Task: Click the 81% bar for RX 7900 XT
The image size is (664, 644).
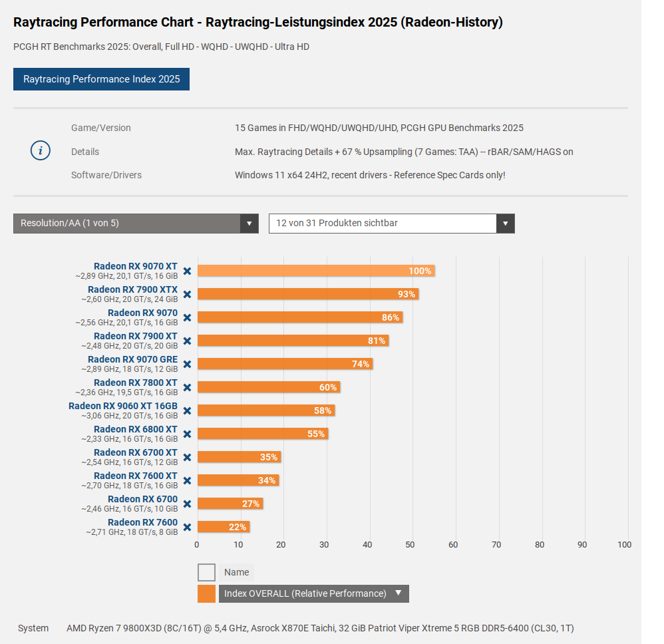Action: [x=293, y=341]
